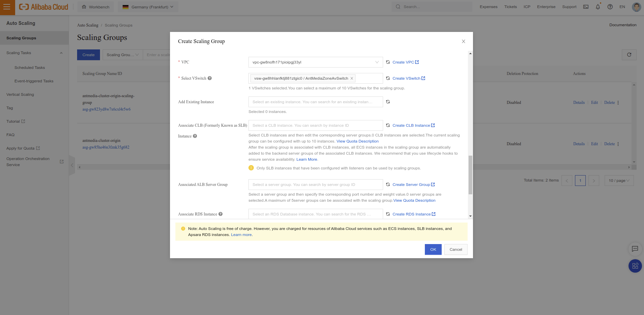Open the chat feedback icon
This screenshot has height=315, width=644.
pyautogui.click(x=635, y=249)
